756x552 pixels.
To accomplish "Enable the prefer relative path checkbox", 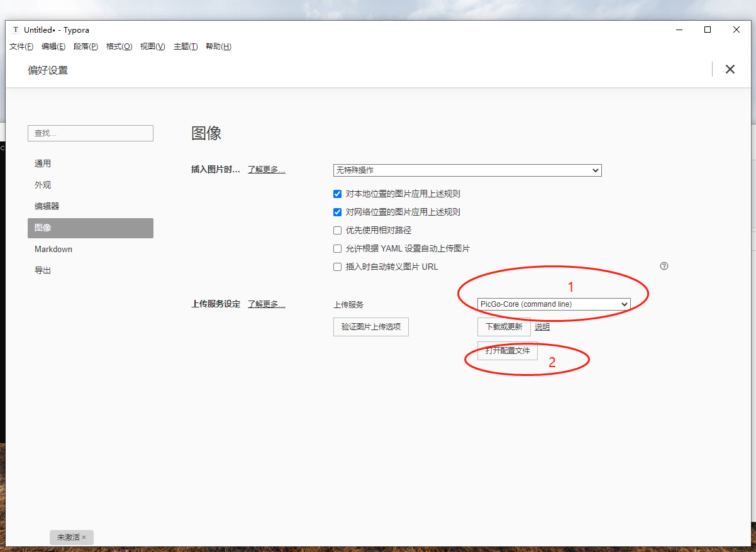I will tap(337, 230).
